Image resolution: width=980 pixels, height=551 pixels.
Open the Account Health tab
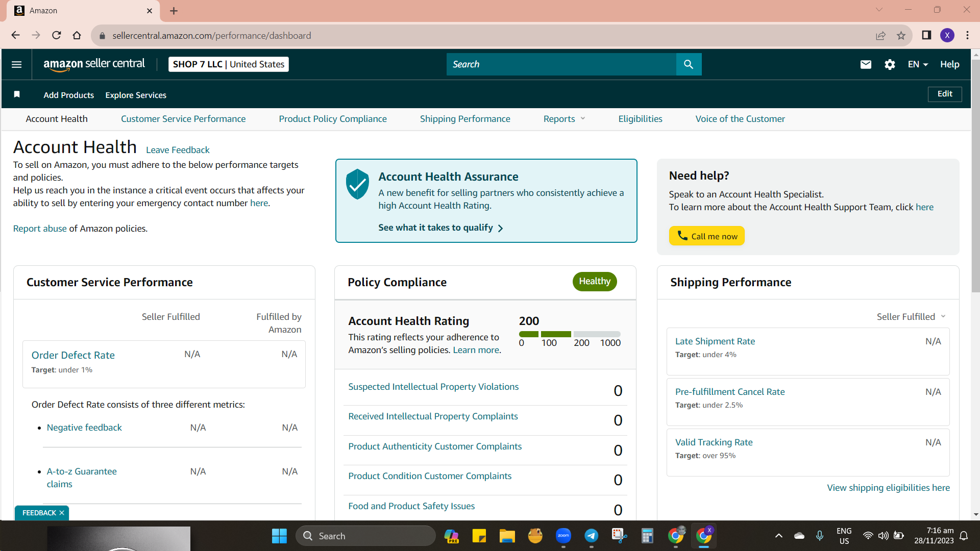click(x=57, y=119)
